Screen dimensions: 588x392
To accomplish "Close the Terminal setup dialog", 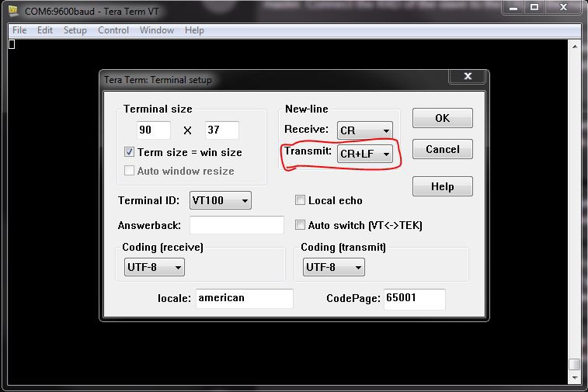I will [468, 76].
